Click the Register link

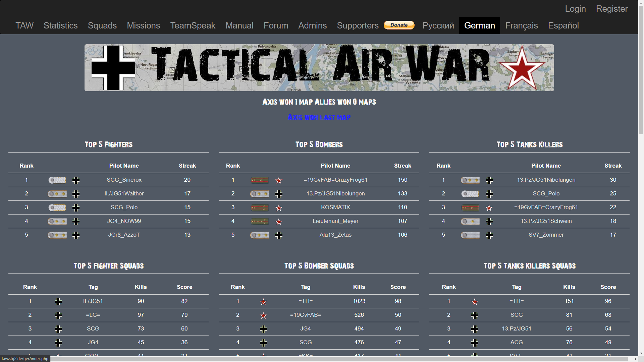[612, 9]
